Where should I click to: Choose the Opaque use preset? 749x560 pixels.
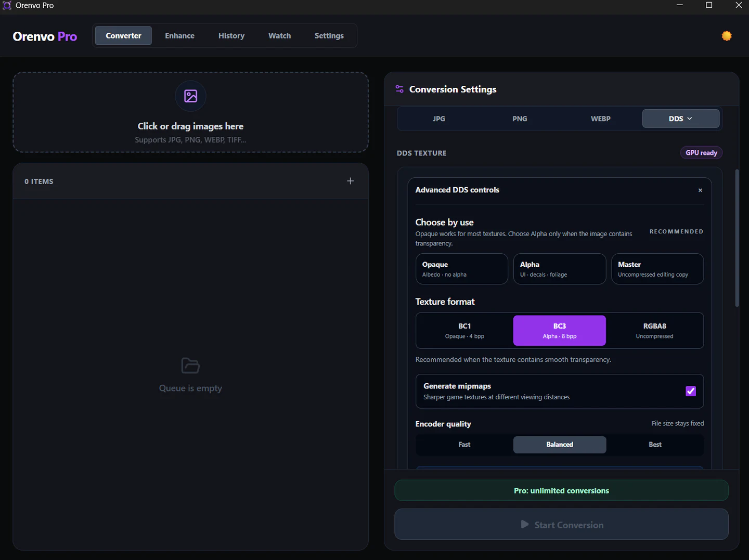point(462,269)
